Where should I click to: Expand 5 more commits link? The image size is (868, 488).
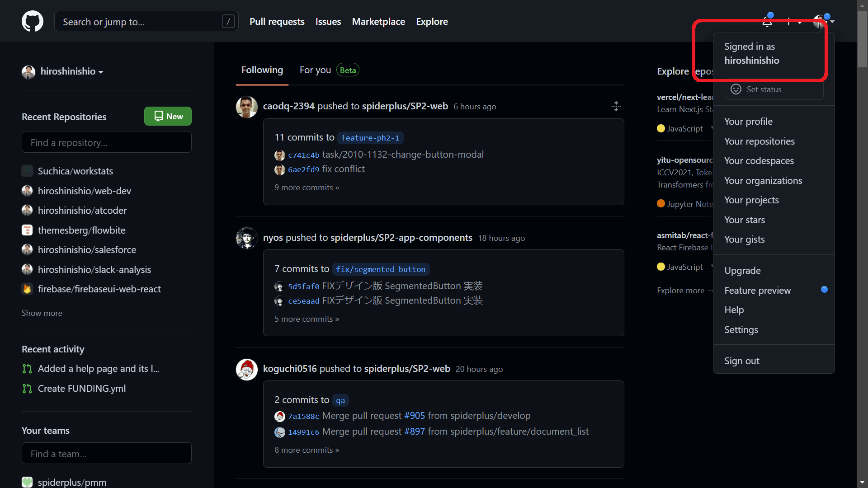307,319
